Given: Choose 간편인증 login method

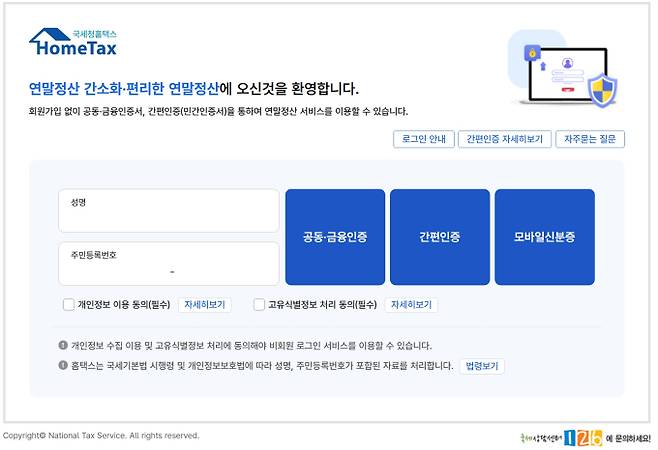Looking at the screenshot, I should [x=440, y=237].
